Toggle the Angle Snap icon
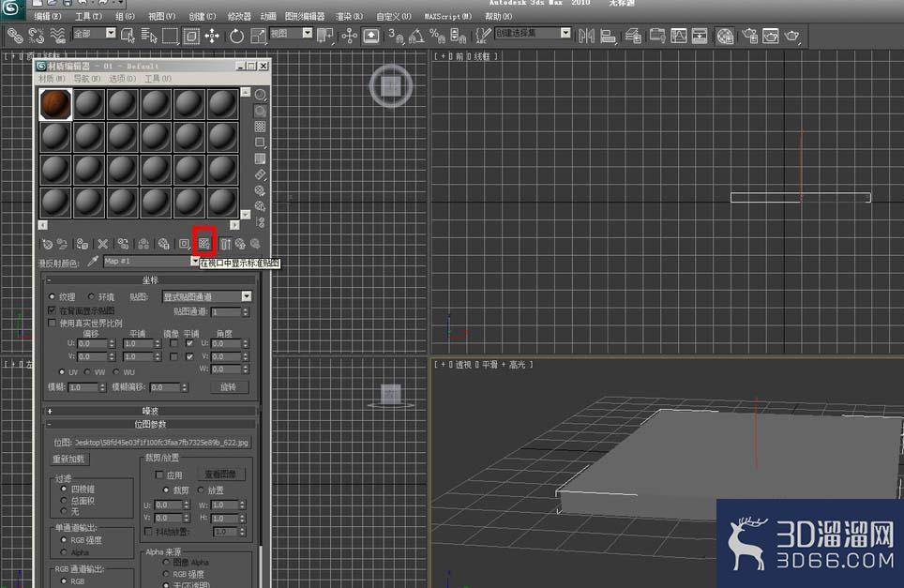The width and height of the screenshot is (904, 588). [x=416, y=37]
